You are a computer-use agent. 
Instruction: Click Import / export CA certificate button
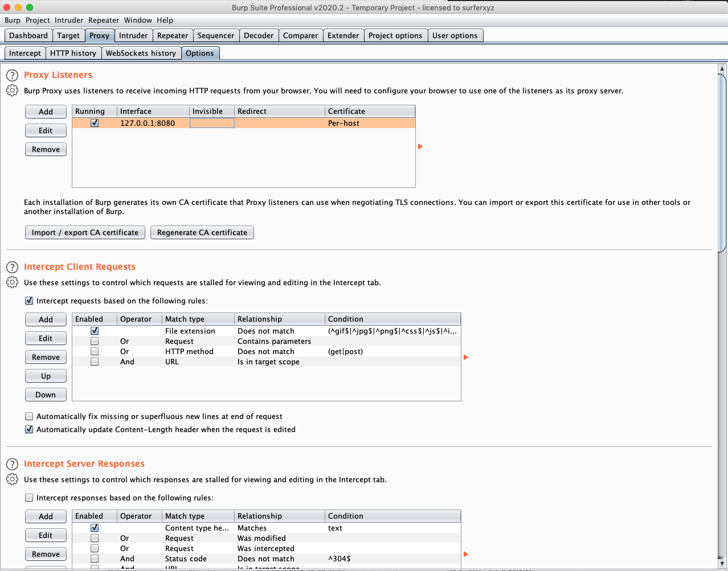tap(85, 232)
